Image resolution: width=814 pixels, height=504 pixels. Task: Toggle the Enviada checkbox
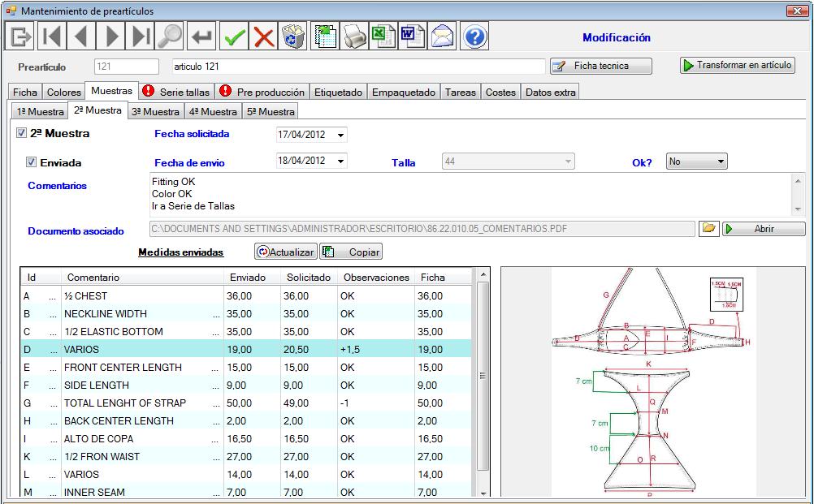[x=32, y=162]
